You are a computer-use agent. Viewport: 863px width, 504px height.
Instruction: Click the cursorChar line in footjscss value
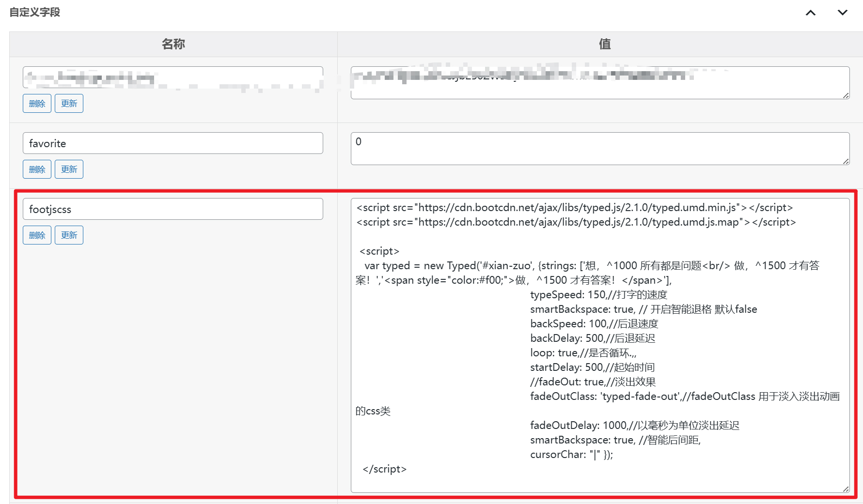[x=571, y=455]
